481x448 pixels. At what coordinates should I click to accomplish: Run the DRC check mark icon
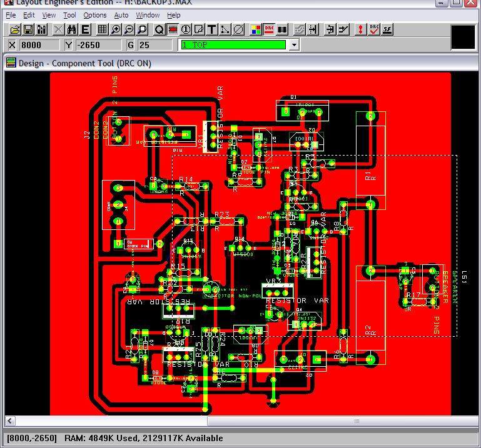(x=374, y=29)
